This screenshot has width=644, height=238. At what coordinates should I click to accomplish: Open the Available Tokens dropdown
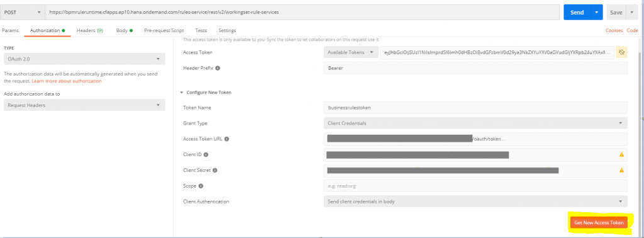[x=351, y=52]
